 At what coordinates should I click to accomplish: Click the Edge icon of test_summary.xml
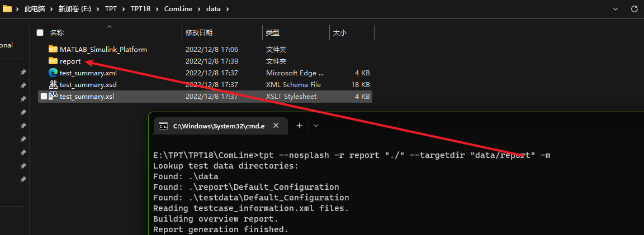tap(53, 73)
